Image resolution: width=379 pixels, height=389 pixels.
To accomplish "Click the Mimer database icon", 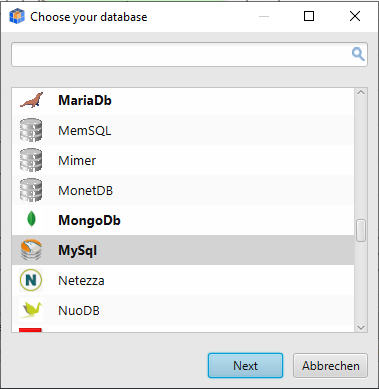I will tap(31, 160).
